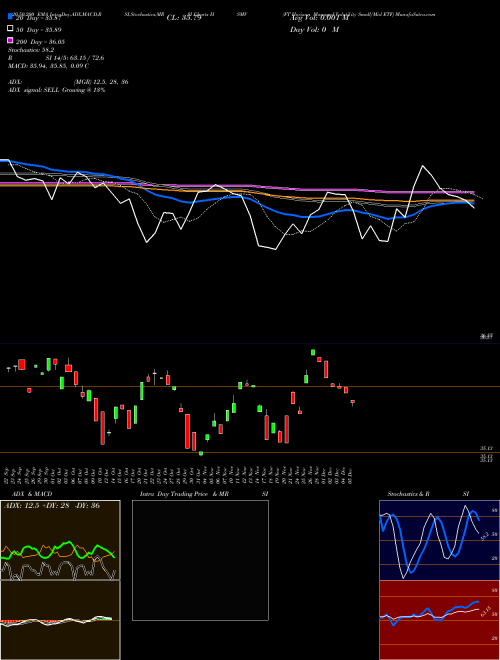500x660 pixels.
Task: Click the 'Stochastics & R' panel title
Action: (408, 494)
